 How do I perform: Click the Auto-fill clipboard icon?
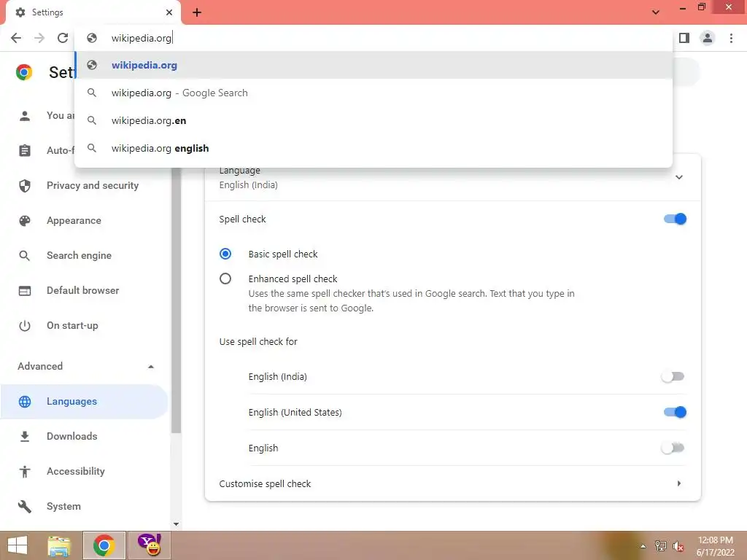(25, 150)
